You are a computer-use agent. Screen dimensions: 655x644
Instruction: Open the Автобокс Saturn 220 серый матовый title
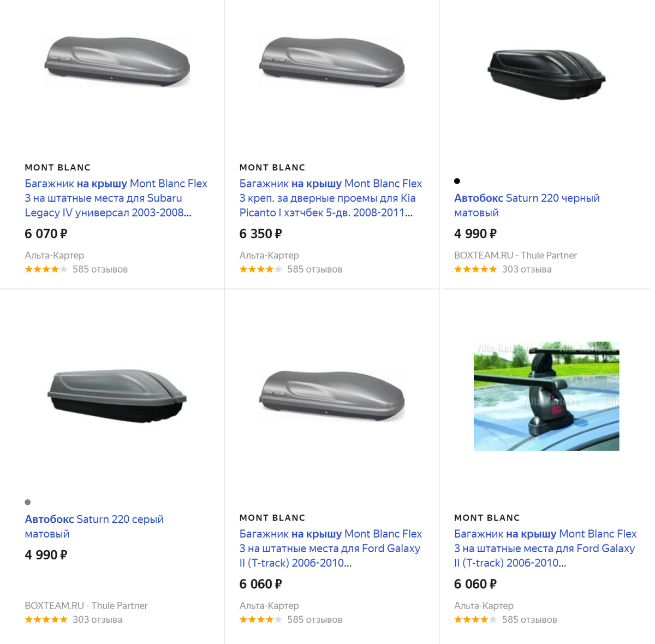coord(94,526)
